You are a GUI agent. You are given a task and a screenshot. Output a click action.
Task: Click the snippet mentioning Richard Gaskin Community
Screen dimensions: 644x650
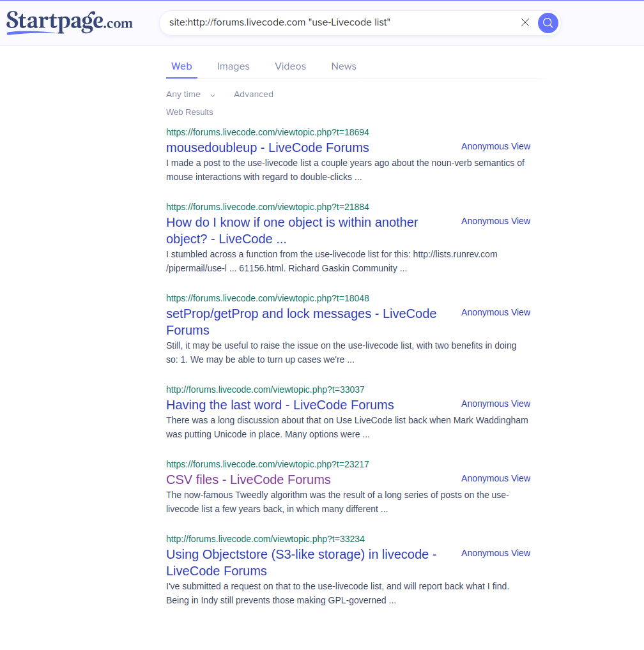(332, 261)
